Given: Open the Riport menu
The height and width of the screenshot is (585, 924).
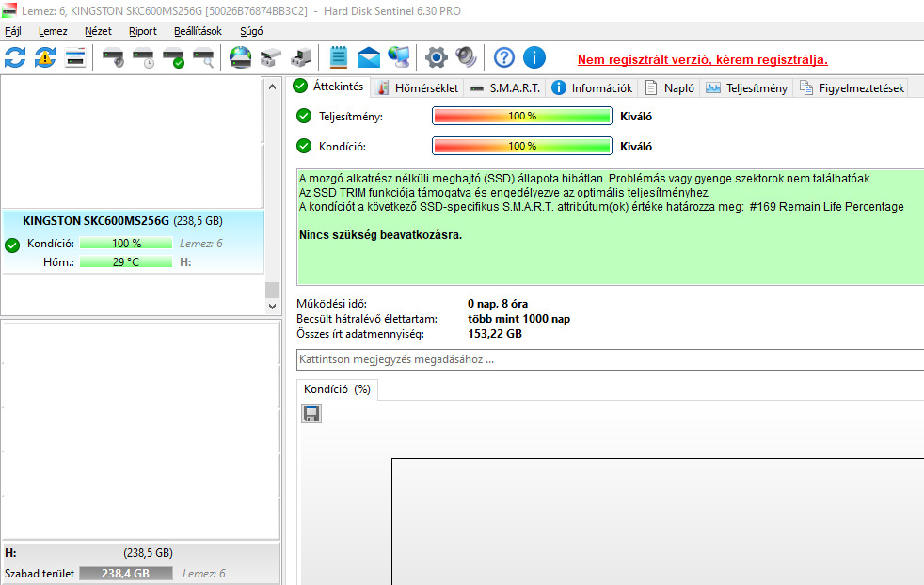Looking at the screenshot, I should tap(143, 31).
